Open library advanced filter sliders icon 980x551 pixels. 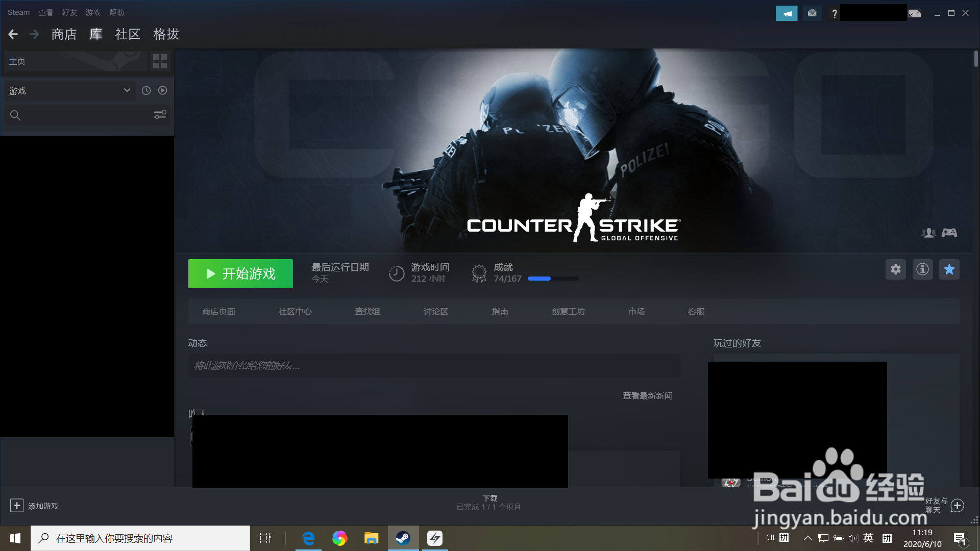160,115
